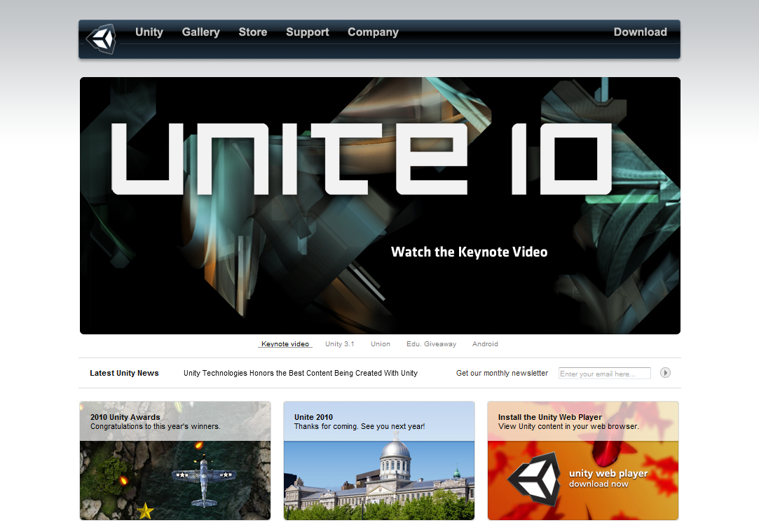Click Congratulations to this year's winners text
Viewport: 759px width, 532px height.
[156, 426]
